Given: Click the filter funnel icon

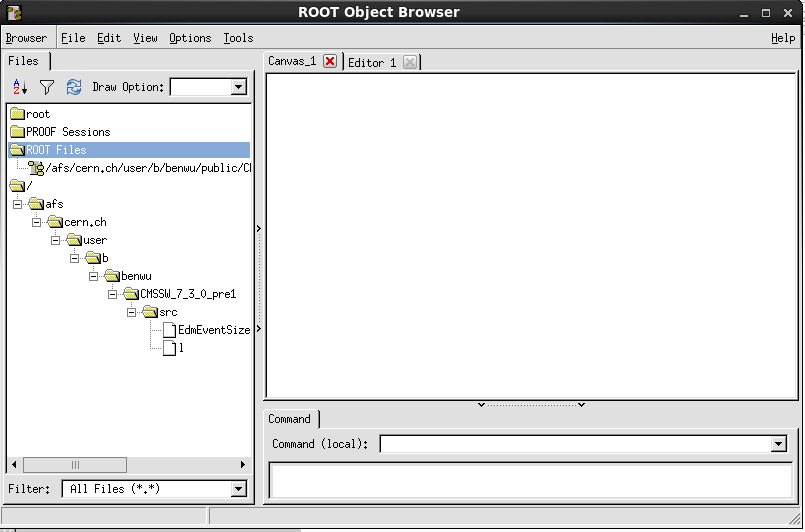Looking at the screenshot, I should (x=47, y=87).
